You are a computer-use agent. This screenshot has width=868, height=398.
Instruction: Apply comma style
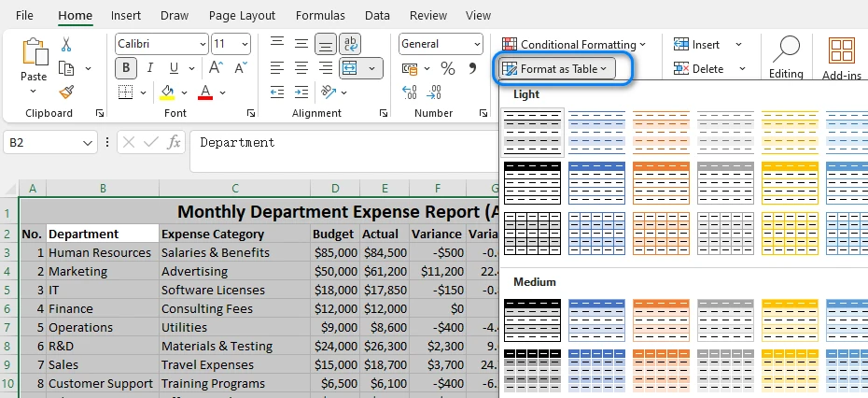click(x=472, y=68)
